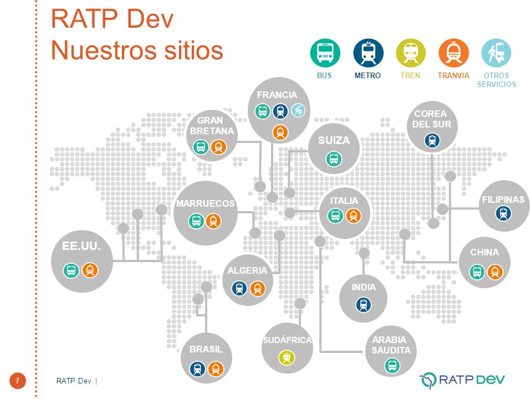This screenshot has width=532, height=399.
Task: Click the bus icon in GRAN BRETAÑA bubble
Action: point(201,147)
